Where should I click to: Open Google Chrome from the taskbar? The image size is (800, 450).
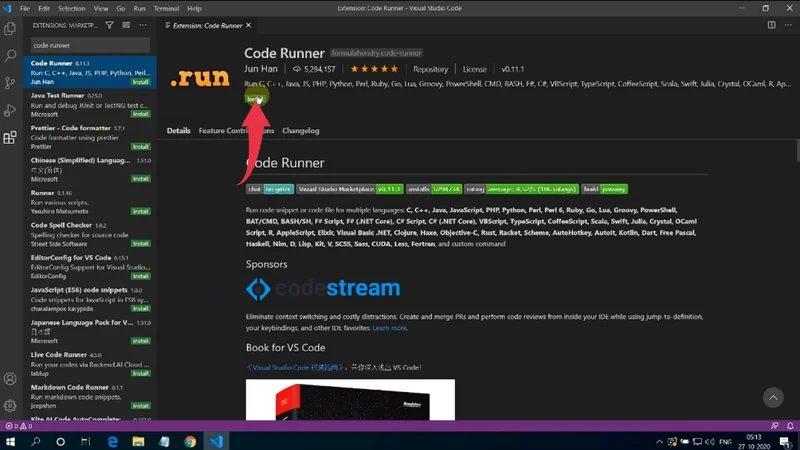(190, 441)
